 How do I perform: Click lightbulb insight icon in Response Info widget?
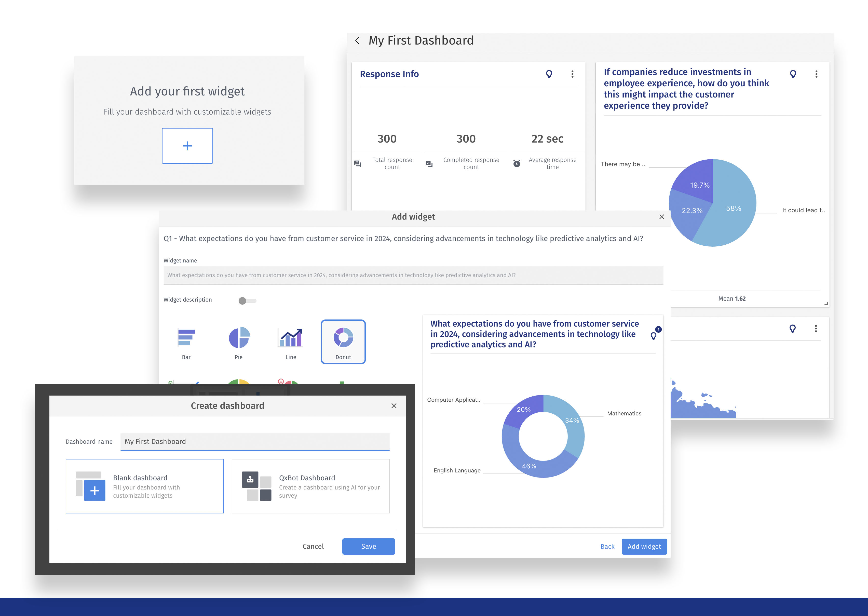tap(549, 74)
